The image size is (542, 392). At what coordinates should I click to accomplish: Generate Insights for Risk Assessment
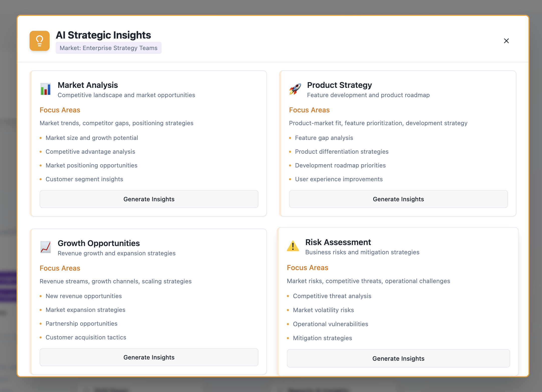point(398,358)
